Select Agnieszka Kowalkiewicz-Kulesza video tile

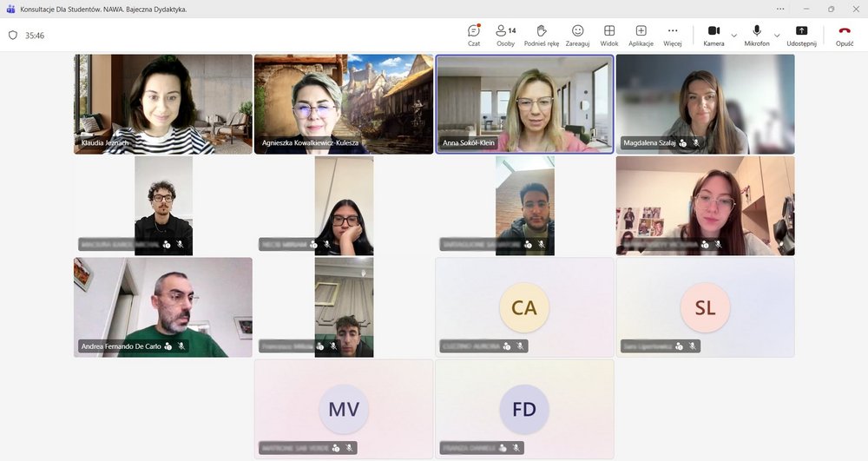tap(344, 104)
